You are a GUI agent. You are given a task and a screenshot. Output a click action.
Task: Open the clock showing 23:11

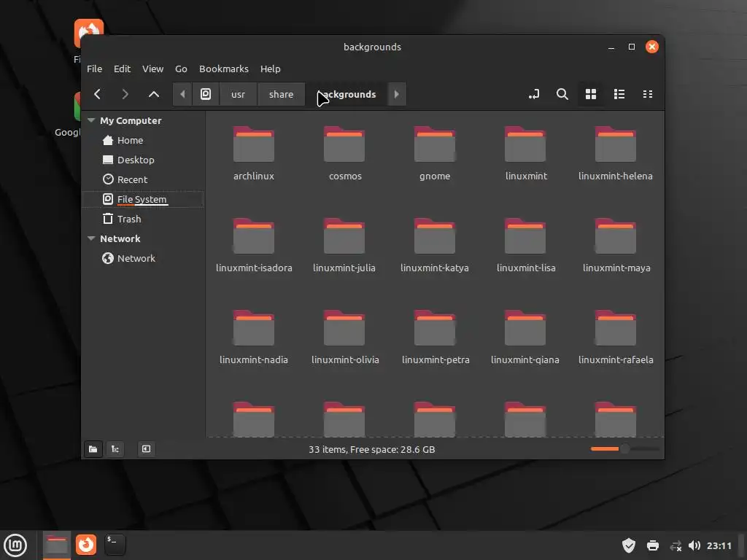coord(719,545)
